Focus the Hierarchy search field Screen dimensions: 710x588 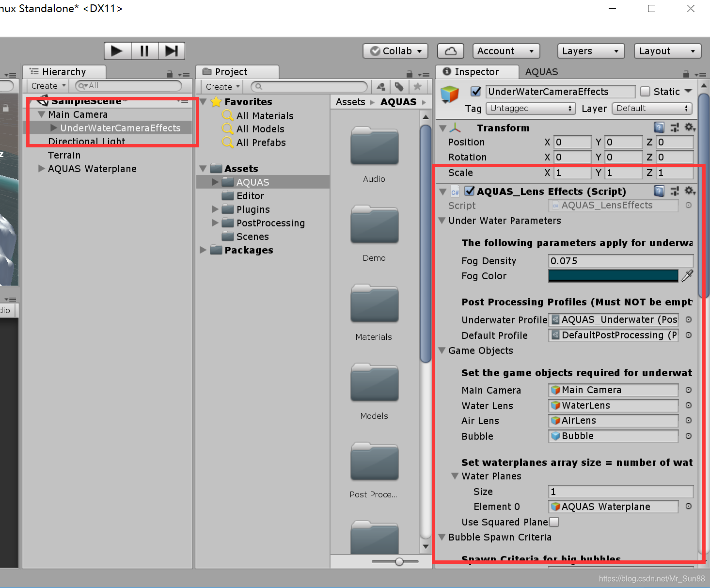(128, 86)
